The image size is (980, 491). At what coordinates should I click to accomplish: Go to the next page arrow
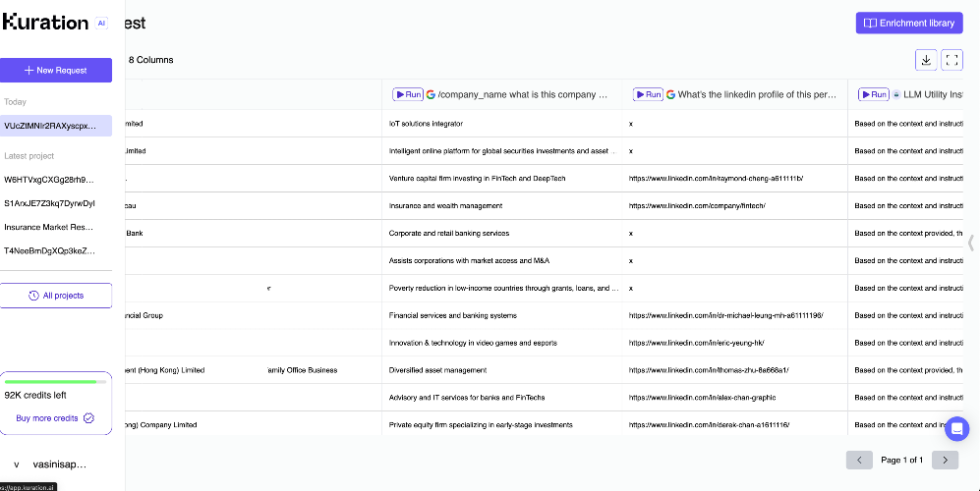pos(945,460)
